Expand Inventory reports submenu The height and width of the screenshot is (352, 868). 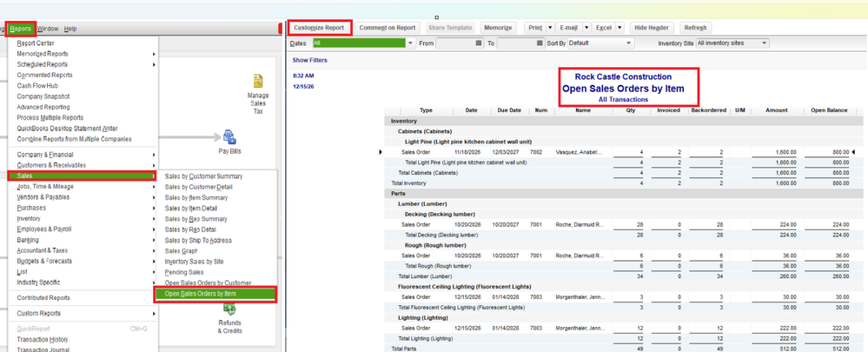click(x=83, y=219)
